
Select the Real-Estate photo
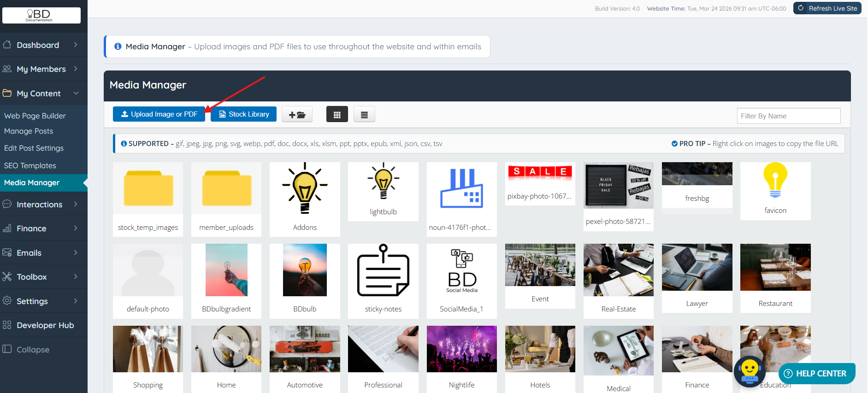point(618,281)
